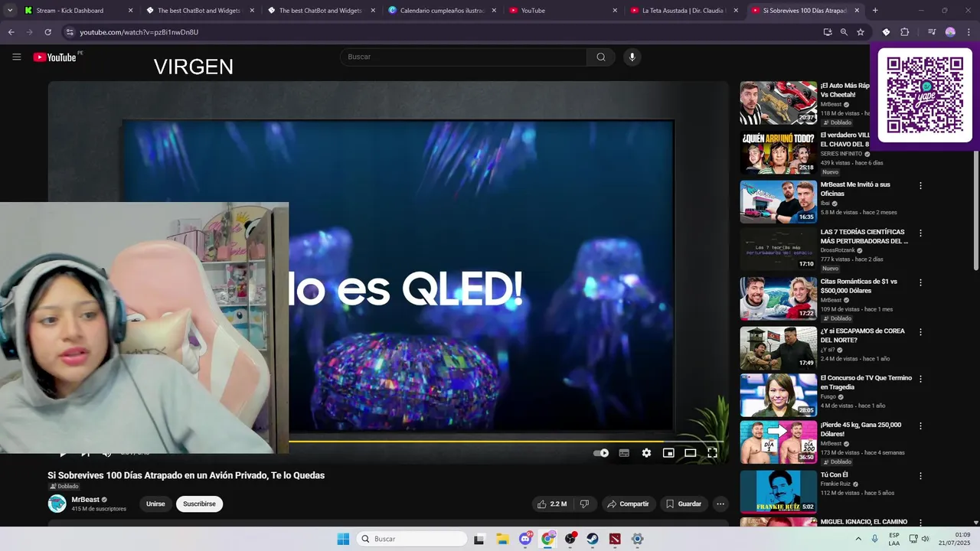Open the zoom magnifier in the address bar
This screenshot has width=980, height=551.
[844, 32]
